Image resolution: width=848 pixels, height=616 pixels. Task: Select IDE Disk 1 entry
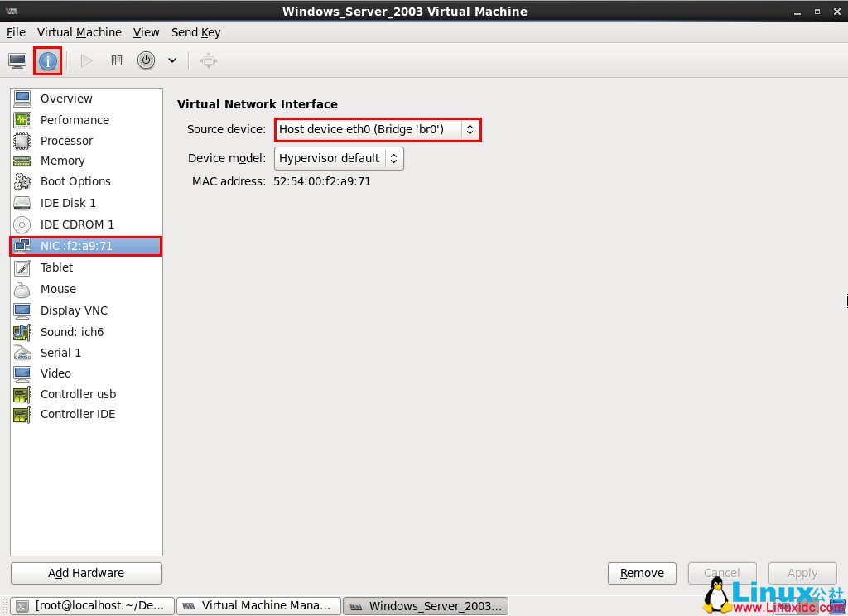point(86,203)
